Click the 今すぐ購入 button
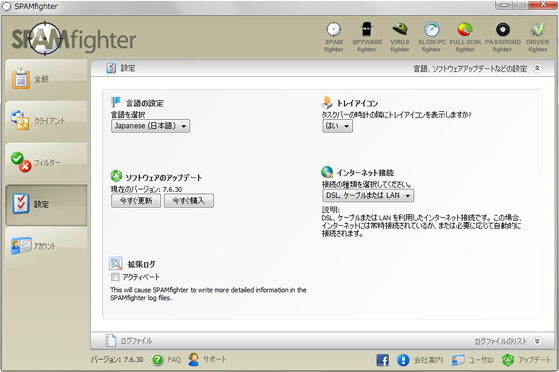Viewport: 559px width, 372px height. [189, 201]
